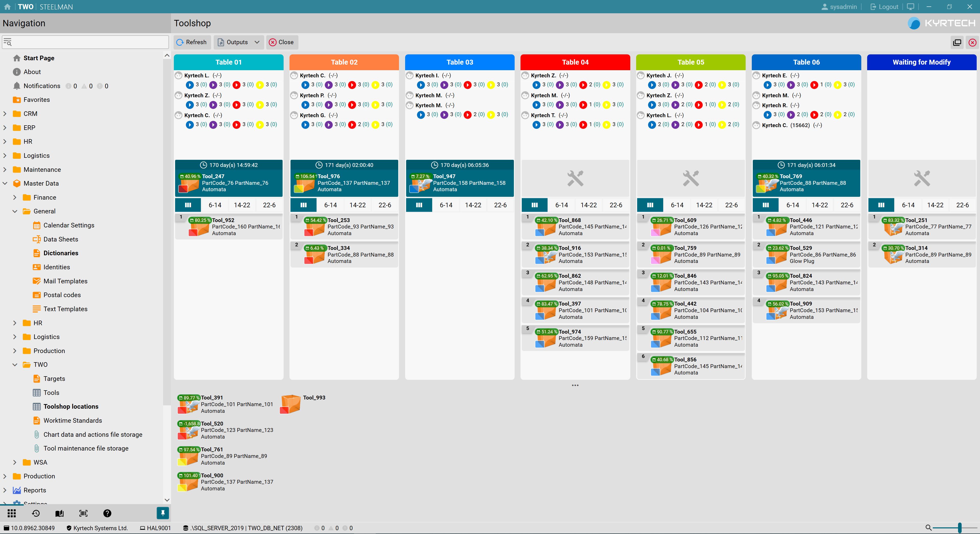Toggle the navigation pin button
The image size is (980, 534).
coord(162,513)
